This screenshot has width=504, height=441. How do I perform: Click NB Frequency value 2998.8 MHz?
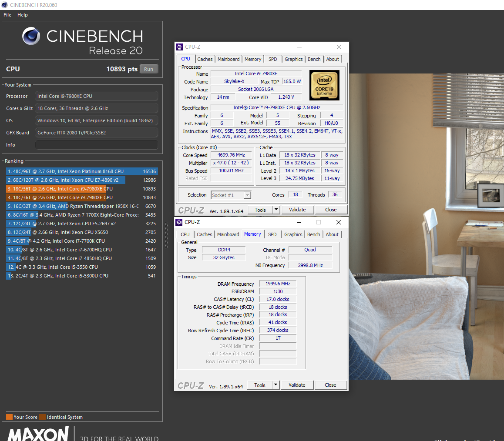(310, 265)
